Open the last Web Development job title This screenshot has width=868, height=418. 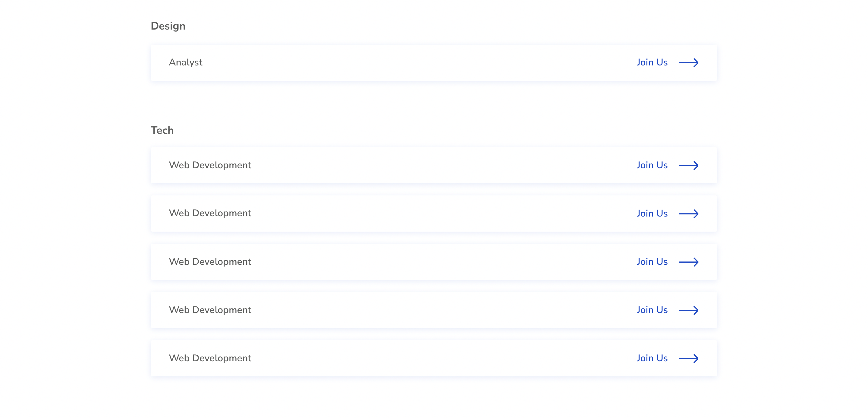click(x=210, y=358)
